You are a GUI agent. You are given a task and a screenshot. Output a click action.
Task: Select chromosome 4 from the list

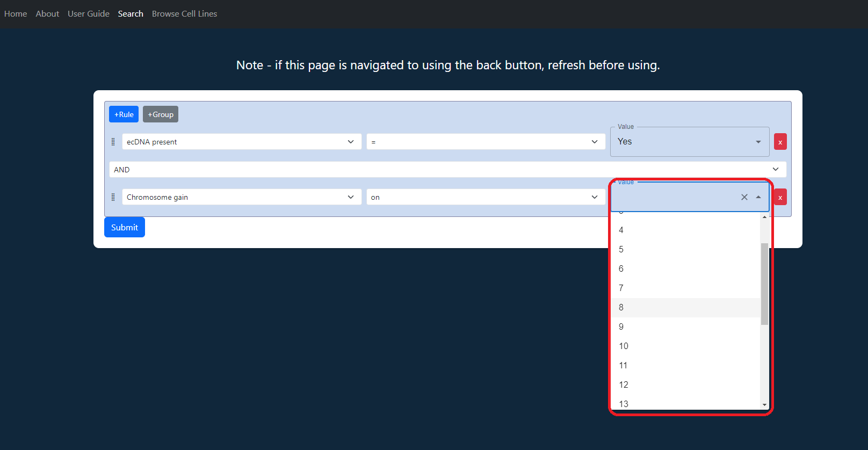click(x=686, y=230)
